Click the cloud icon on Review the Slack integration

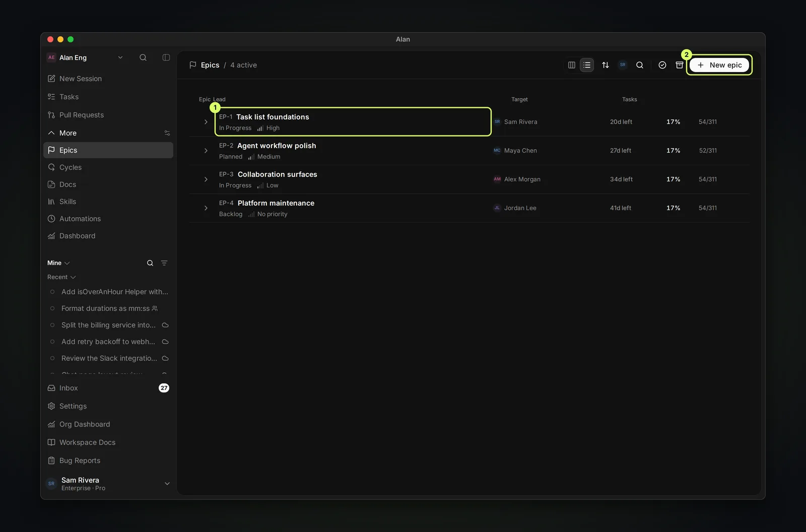[x=165, y=358]
